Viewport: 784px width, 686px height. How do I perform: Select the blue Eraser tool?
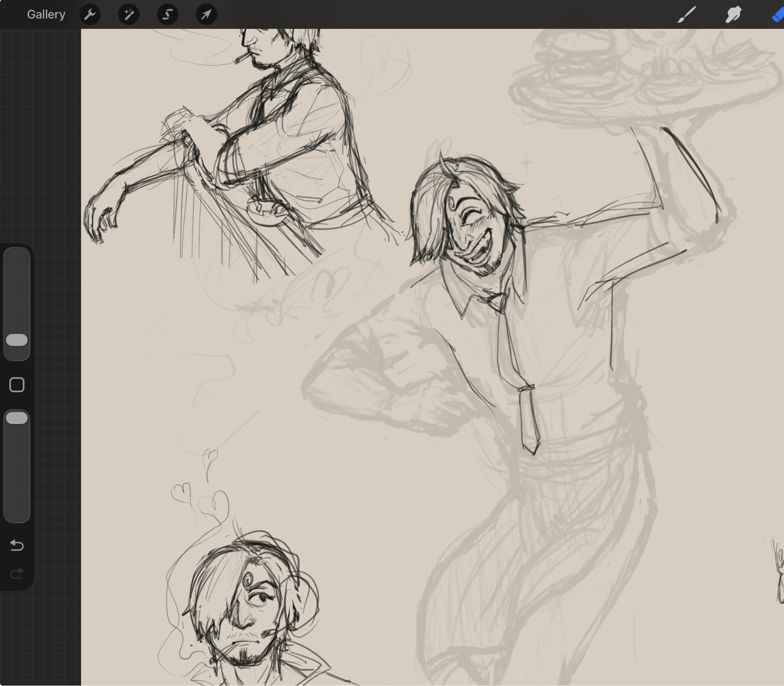[777, 14]
